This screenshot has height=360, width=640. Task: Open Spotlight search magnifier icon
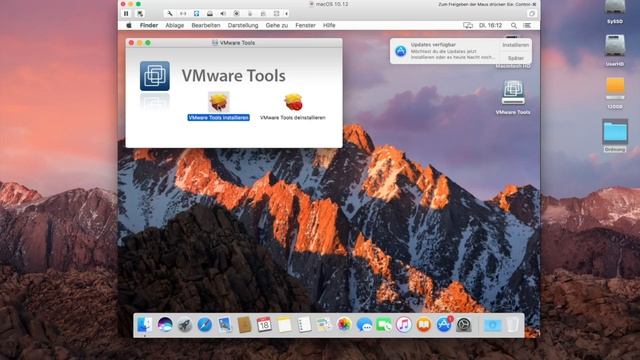514,25
